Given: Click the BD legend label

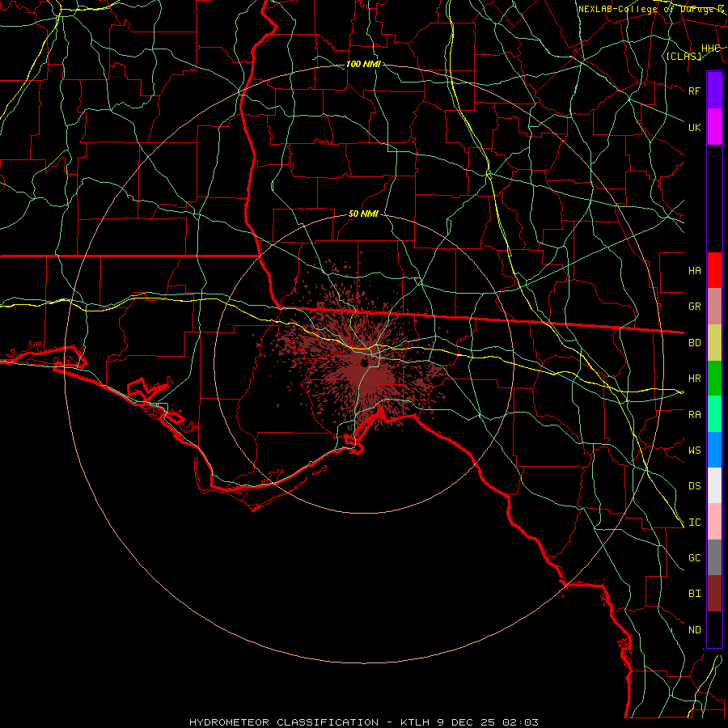Looking at the screenshot, I should pos(694,343).
